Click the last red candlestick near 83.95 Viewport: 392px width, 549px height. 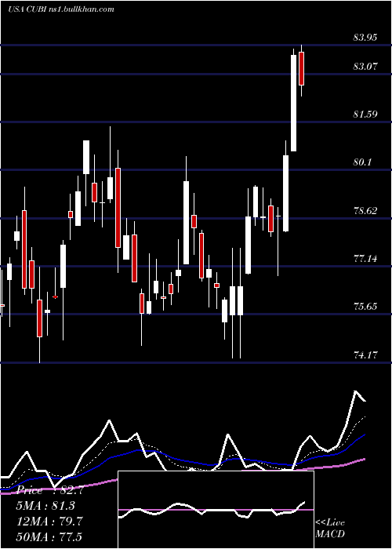(301, 69)
